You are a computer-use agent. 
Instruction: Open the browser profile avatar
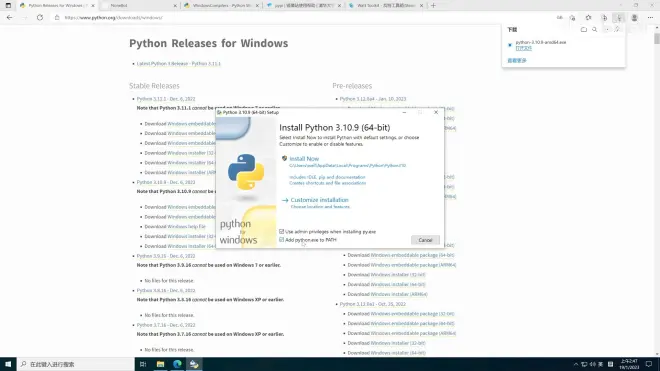tap(634, 18)
